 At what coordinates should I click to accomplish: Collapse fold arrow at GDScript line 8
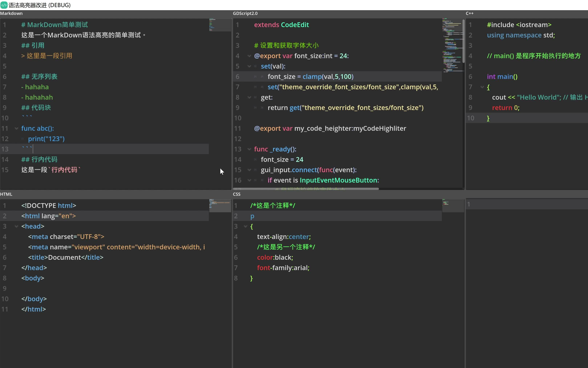[249, 97]
